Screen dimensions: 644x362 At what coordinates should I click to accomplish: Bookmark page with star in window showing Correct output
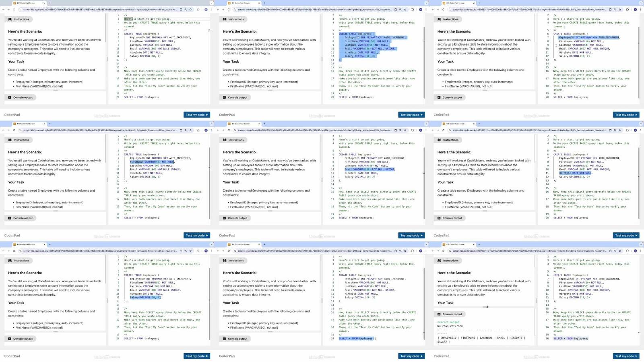620,251
